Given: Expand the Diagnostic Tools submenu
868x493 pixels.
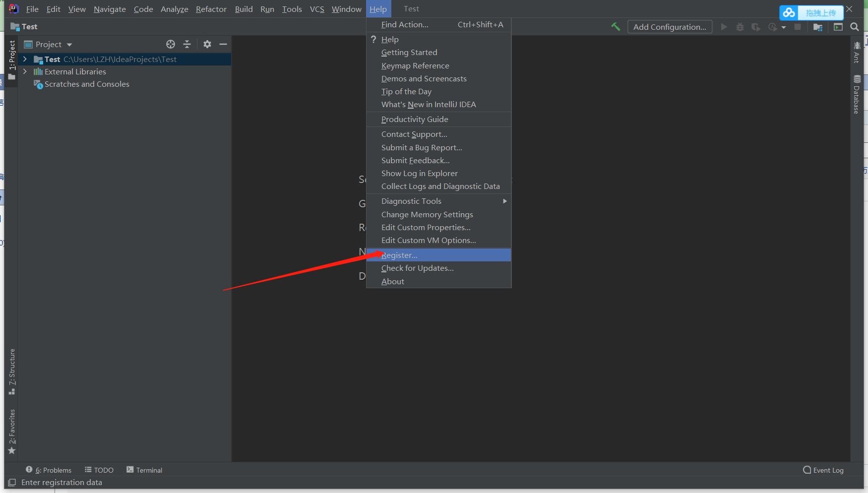Looking at the screenshot, I should [x=438, y=201].
